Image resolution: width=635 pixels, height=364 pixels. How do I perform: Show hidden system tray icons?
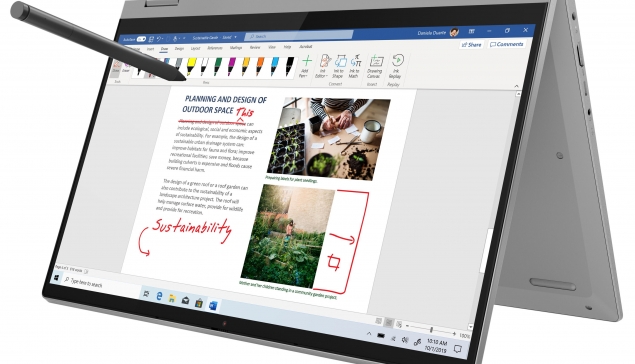coord(369,334)
